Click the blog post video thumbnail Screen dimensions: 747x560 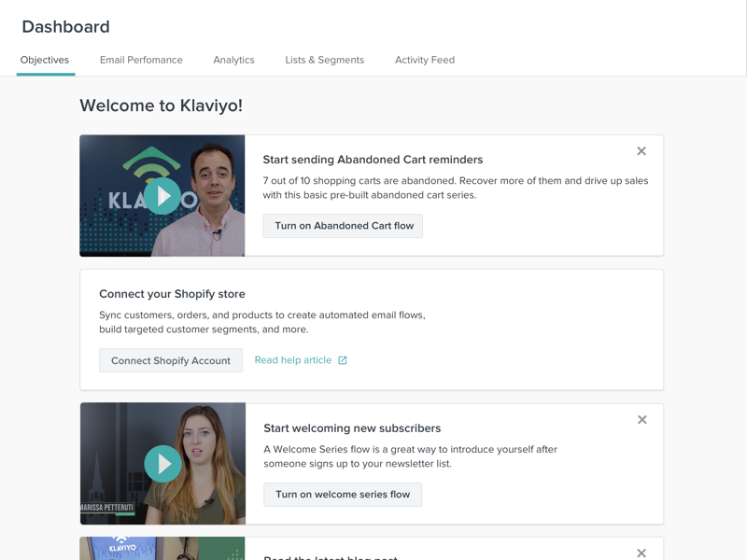pos(162,549)
